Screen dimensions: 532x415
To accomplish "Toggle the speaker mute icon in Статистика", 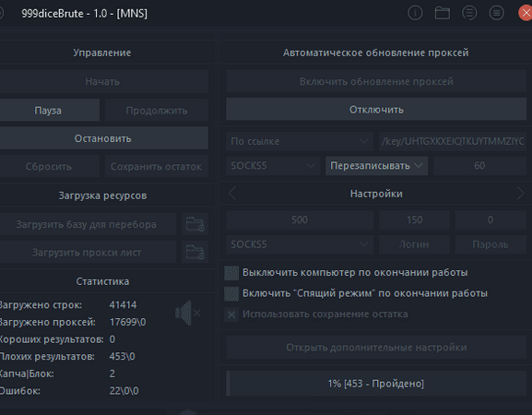I will click(x=187, y=313).
